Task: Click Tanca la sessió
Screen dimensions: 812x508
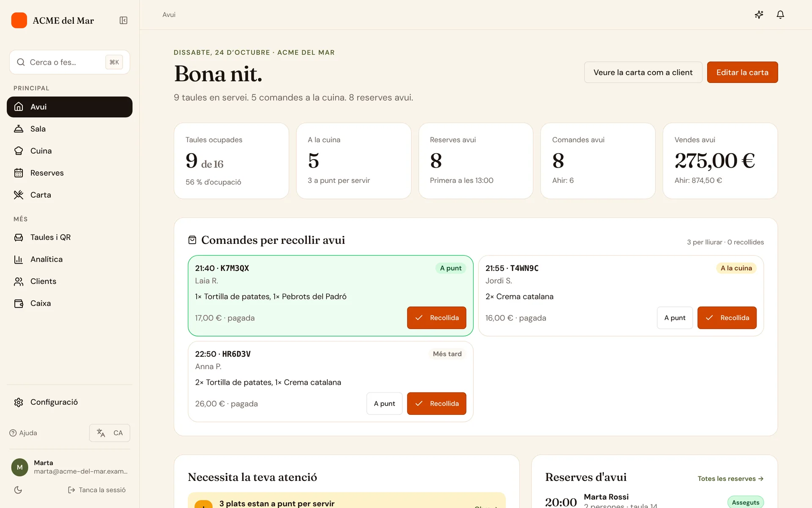Action: (97, 490)
